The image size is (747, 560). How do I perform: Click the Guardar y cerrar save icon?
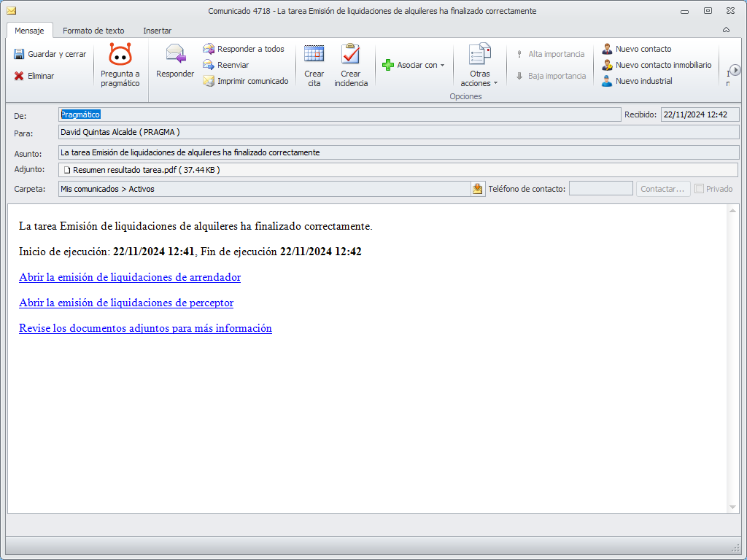point(19,54)
